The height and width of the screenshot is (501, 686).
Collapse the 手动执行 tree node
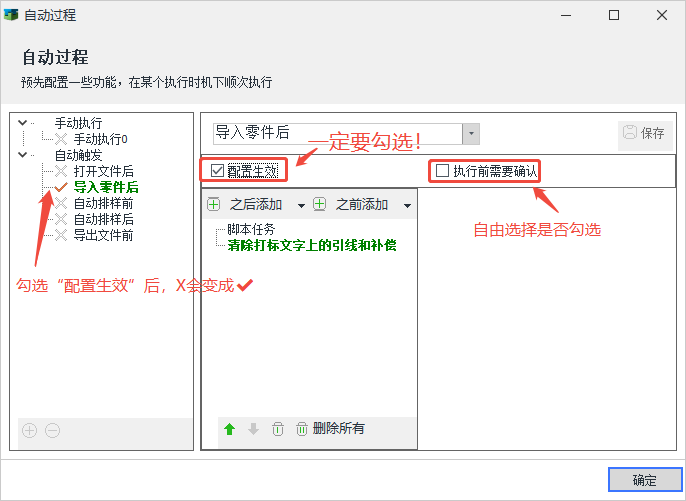pos(22,123)
